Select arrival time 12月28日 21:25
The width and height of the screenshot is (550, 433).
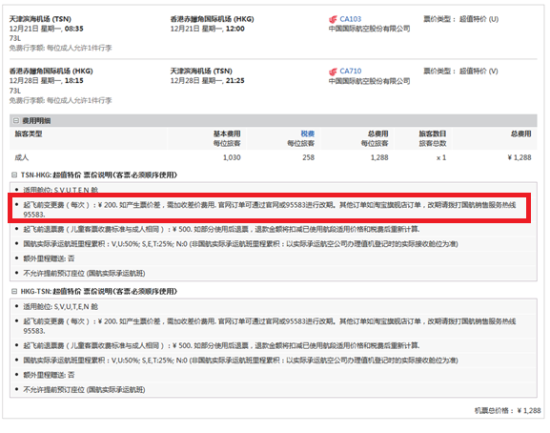click(207, 81)
